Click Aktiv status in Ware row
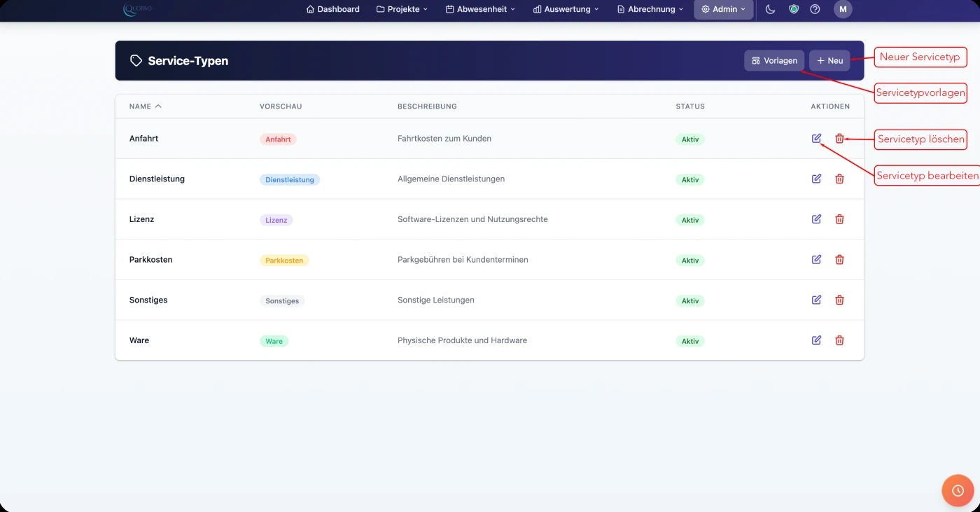Viewport: 980px width, 512px height. pos(690,341)
